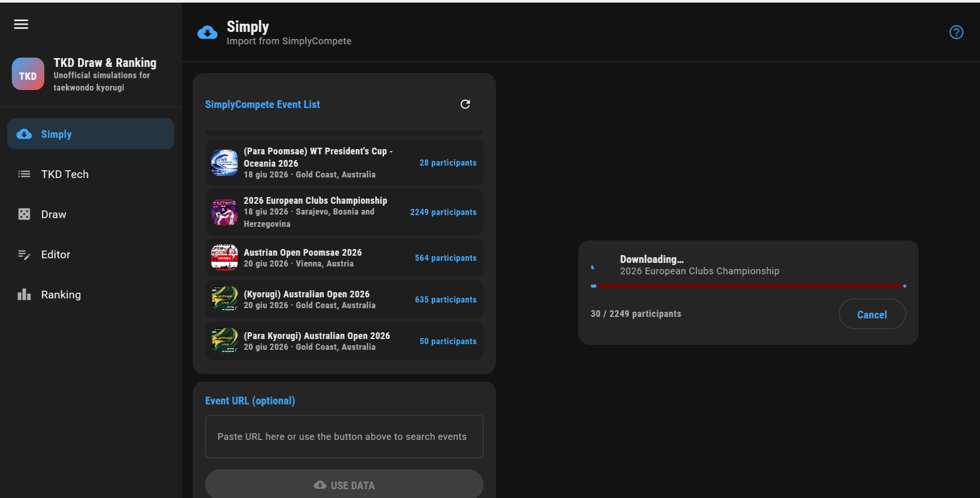
Task: Refresh the SimplyCompete event list
Action: coord(465,104)
